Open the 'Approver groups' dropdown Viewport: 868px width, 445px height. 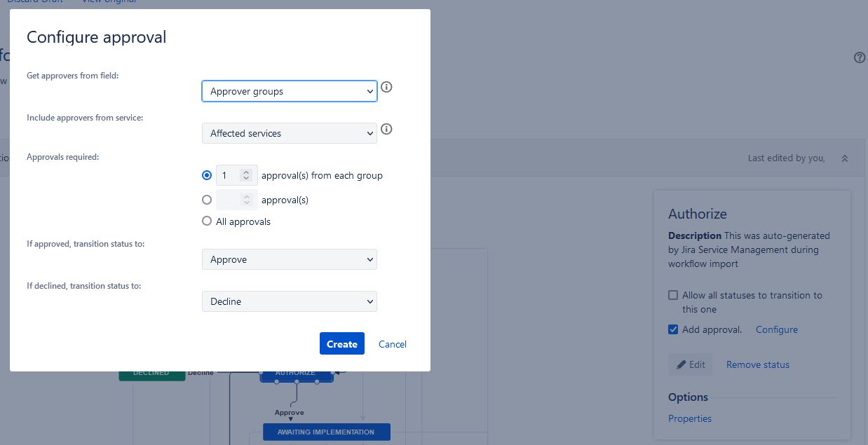[x=290, y=91]
